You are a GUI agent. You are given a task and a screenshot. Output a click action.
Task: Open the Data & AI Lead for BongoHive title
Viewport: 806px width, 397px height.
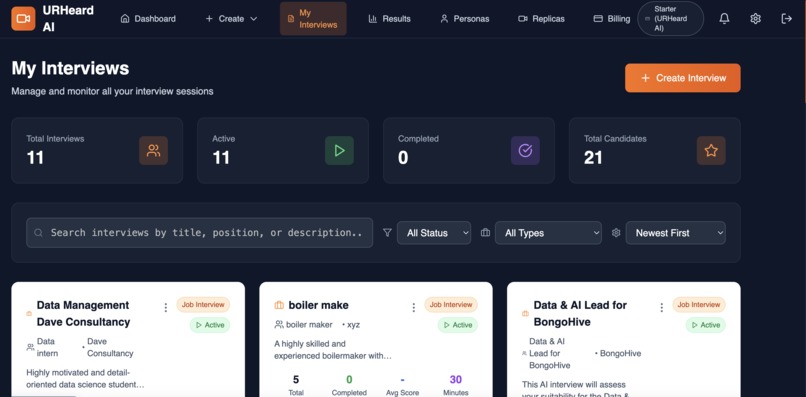[x=580, y=314]
